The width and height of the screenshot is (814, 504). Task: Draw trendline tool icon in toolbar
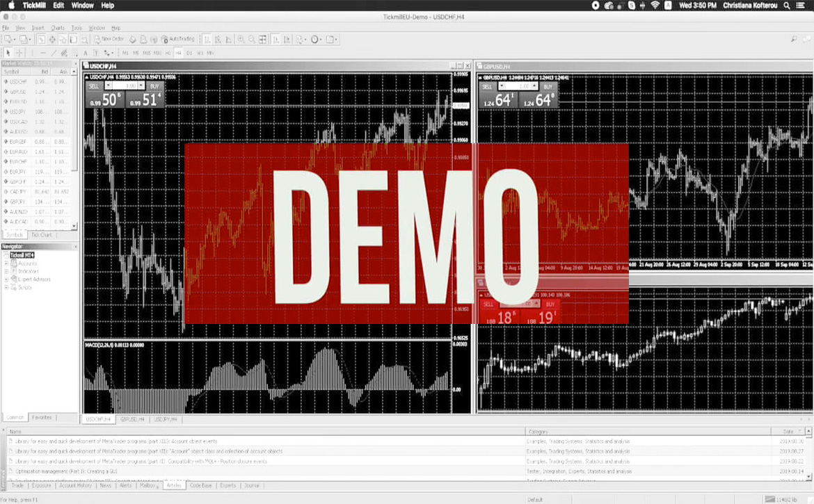tap(54, 53)
